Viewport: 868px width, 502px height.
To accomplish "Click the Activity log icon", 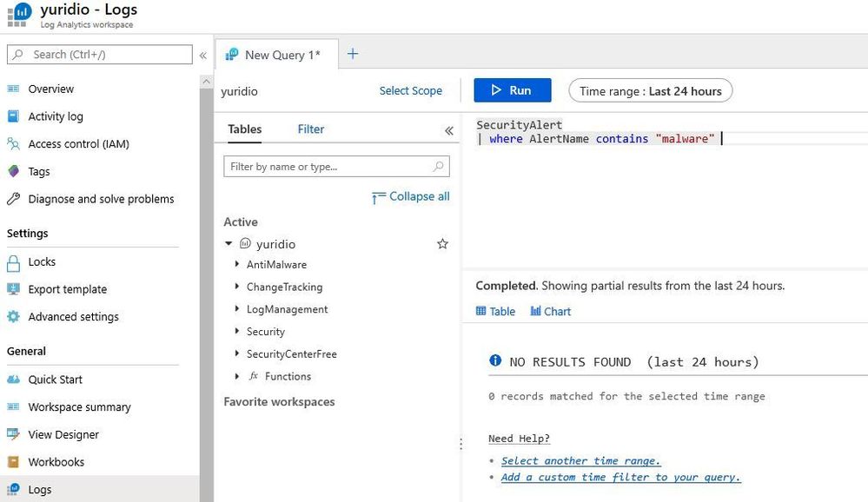I will [13, 116].
